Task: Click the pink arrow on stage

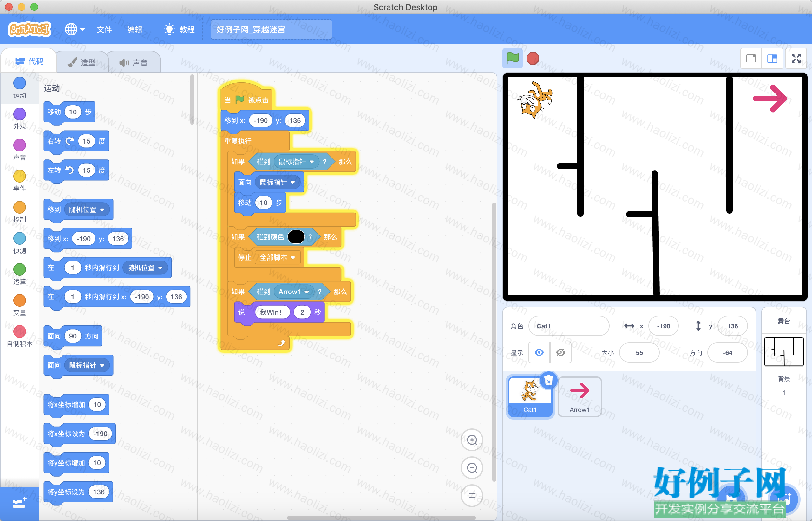Action: [x=770, y=98]
